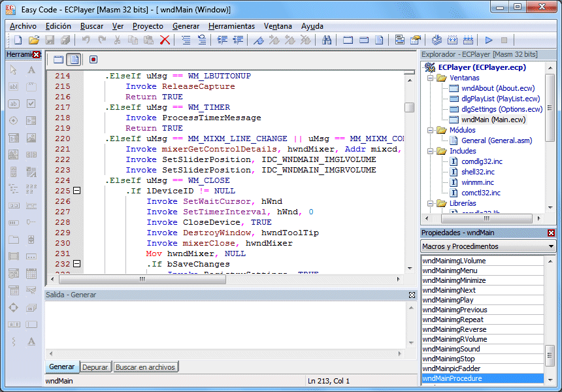Screen dimensions: 562x392
Task: Switch to the Depurar tab
Action: 95,367
